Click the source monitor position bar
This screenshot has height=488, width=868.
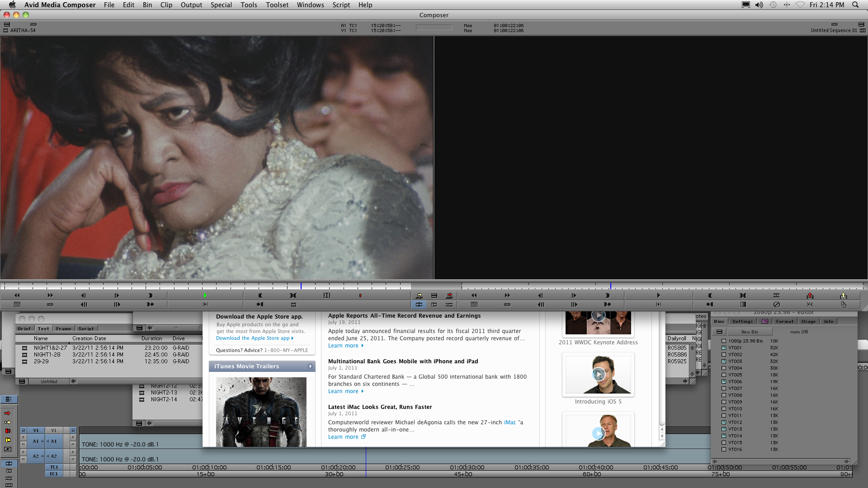pos(203,286)
